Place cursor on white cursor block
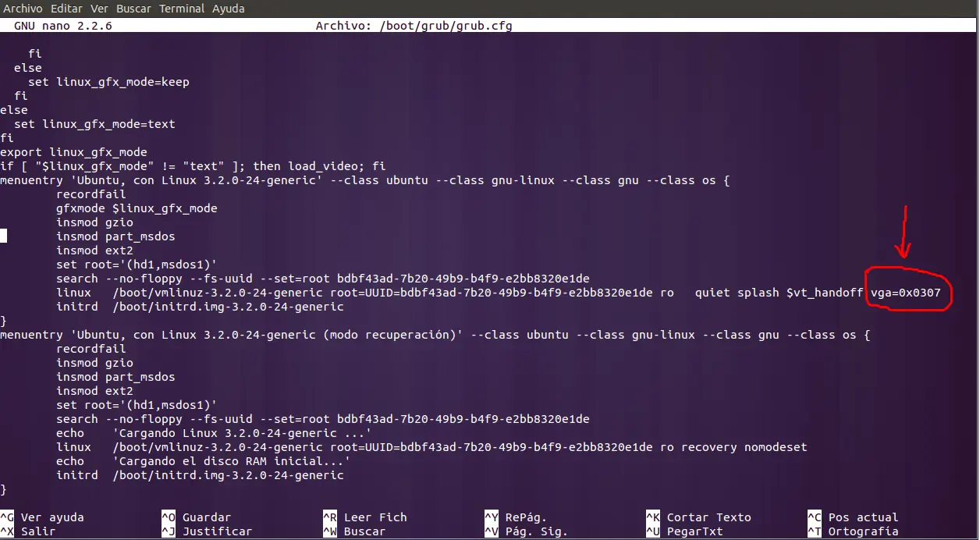 pos(3,236)
